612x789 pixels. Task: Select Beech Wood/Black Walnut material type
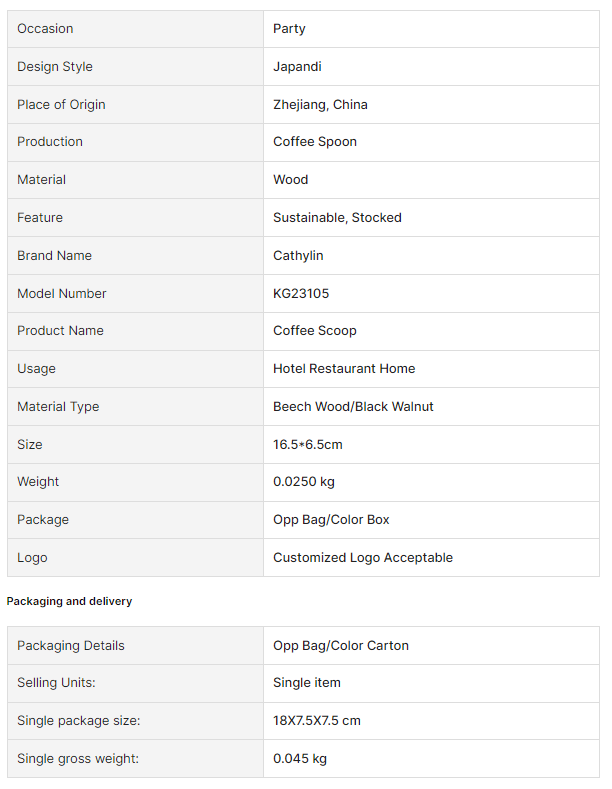353,407
